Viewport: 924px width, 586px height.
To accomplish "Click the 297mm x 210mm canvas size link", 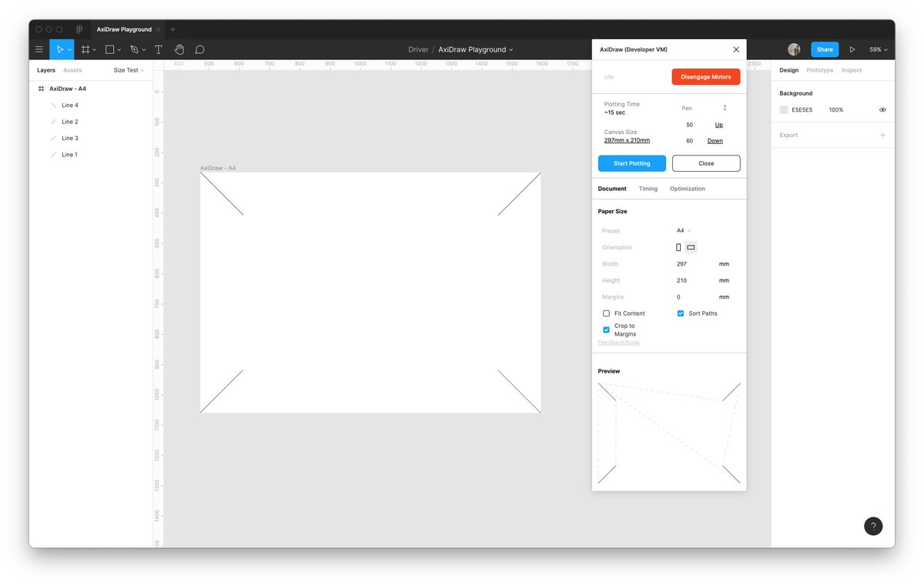I will (627, 140).
